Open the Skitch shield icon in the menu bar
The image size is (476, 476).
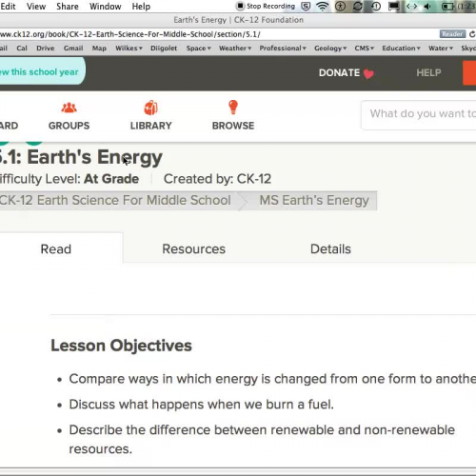(306, 6)
